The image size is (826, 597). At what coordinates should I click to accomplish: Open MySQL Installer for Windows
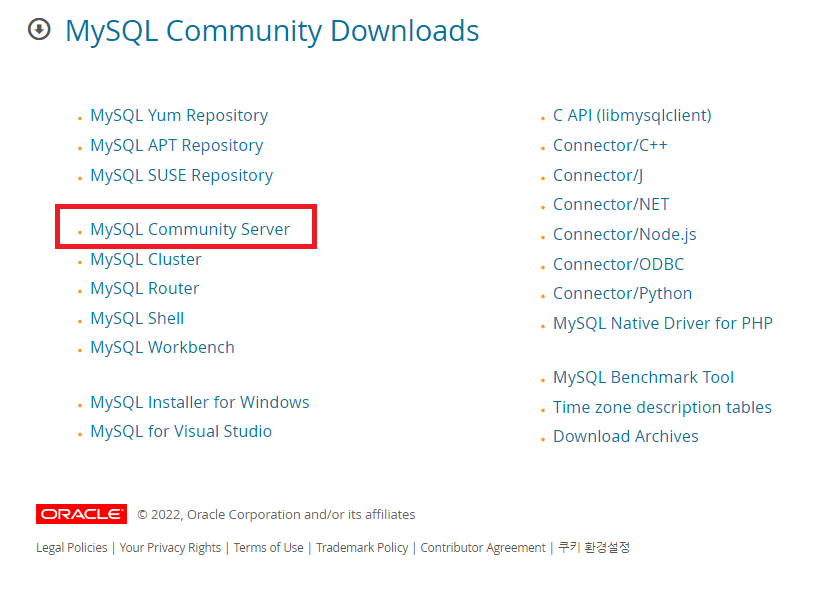[x=200, y=402]
